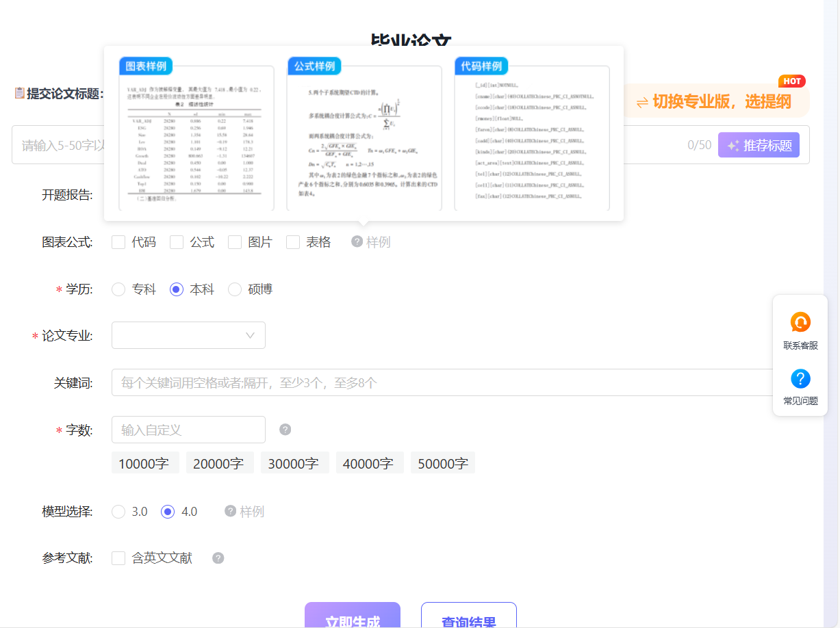Screen dimensions: 840x628
Task: Enable the 代码 checkbox
Action: (x=117, y=241)
